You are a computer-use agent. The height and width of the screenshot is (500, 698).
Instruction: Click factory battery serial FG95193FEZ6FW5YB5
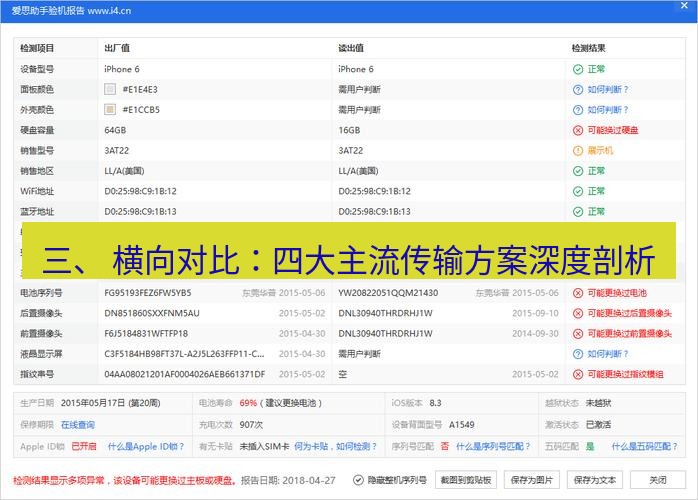(148, 293)
